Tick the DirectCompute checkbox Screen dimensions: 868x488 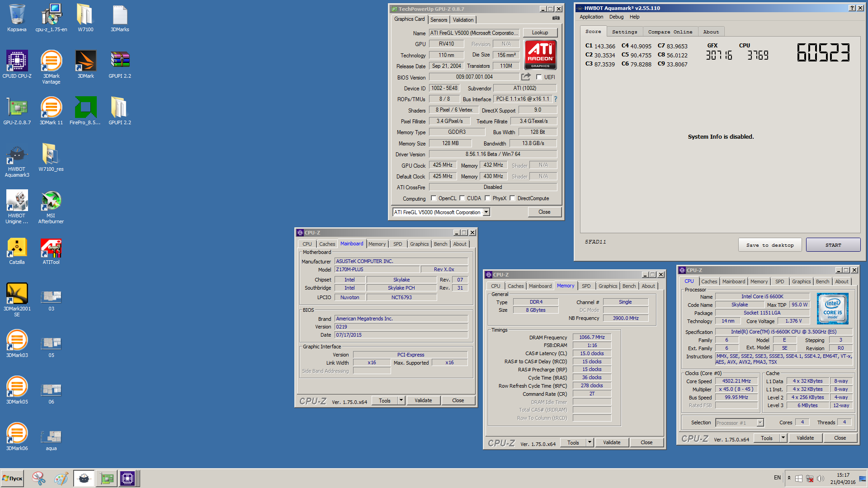pos(512,198)
